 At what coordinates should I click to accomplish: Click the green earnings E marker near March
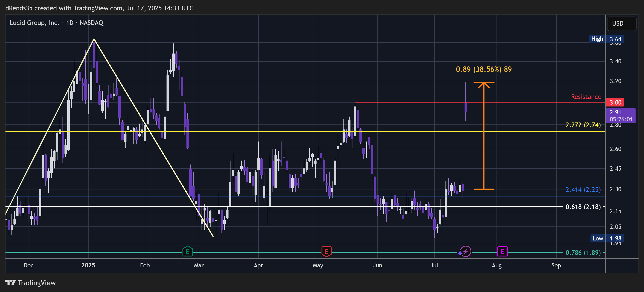(x=188, y=251)
